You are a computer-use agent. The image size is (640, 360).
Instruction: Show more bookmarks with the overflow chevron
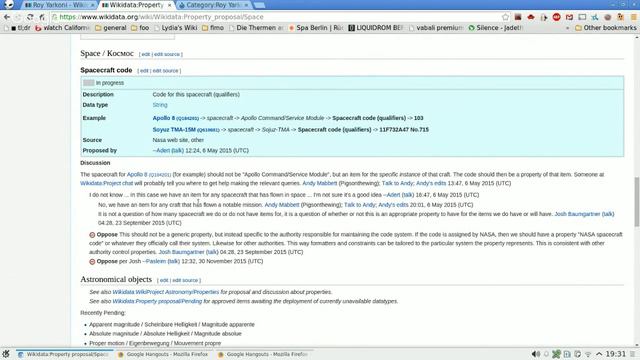(x=567, y=28)
